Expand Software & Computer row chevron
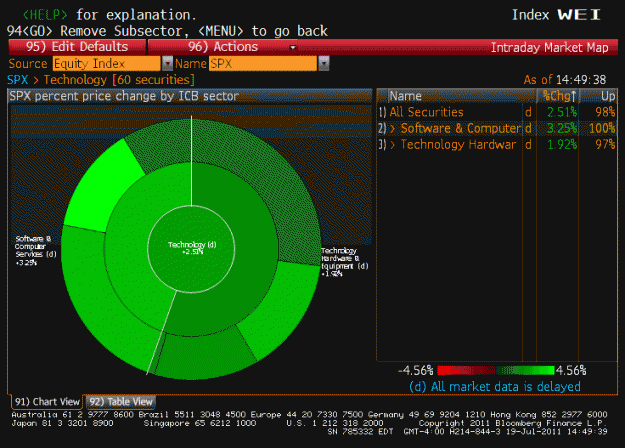This screenshot has height=448, width=625. [x=393, y=128]
